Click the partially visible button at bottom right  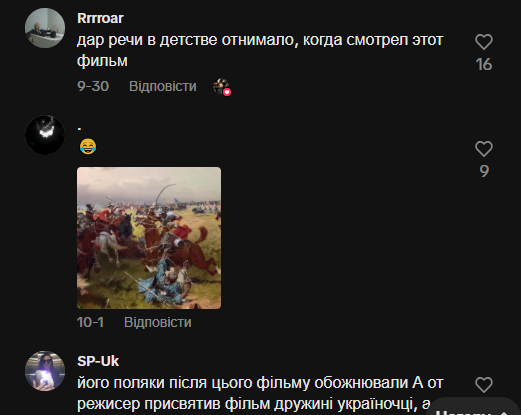click(x=473, y=407)
